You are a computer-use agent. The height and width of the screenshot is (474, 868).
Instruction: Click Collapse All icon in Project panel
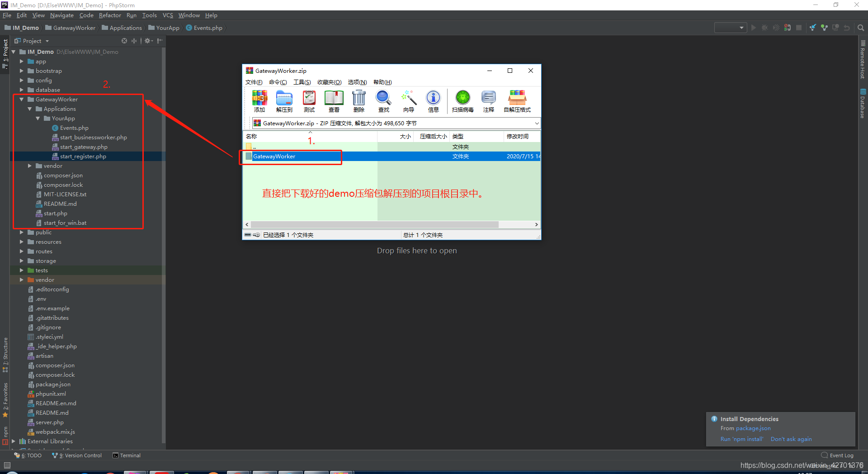pyautogui.click(x=134, y=41)
